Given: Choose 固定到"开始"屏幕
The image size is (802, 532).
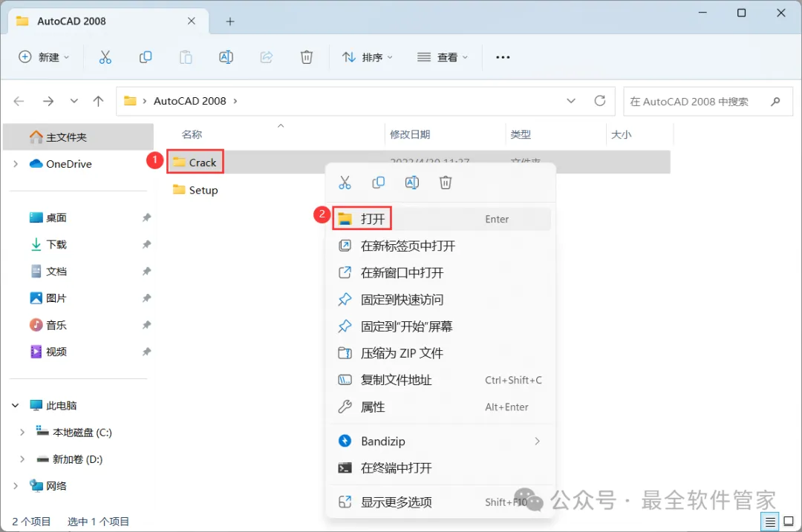Looking at the screenshot, I should coord(440,326).
